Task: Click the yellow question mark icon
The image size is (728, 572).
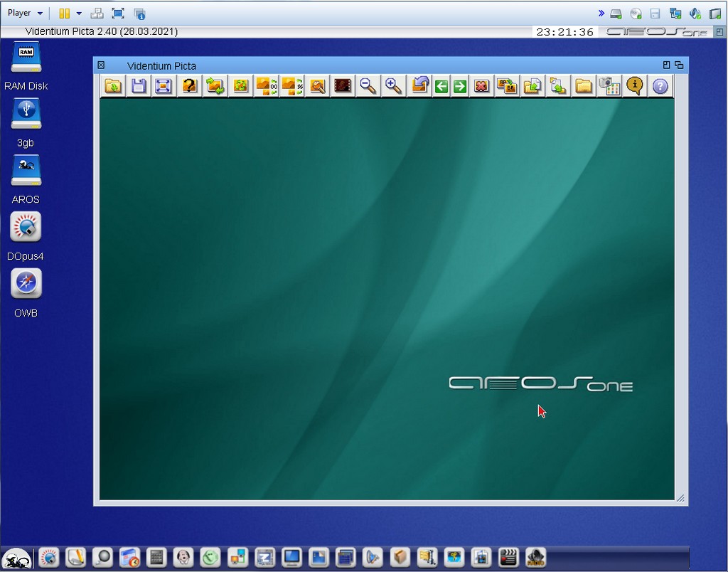Action: click(x=189, y=86)
